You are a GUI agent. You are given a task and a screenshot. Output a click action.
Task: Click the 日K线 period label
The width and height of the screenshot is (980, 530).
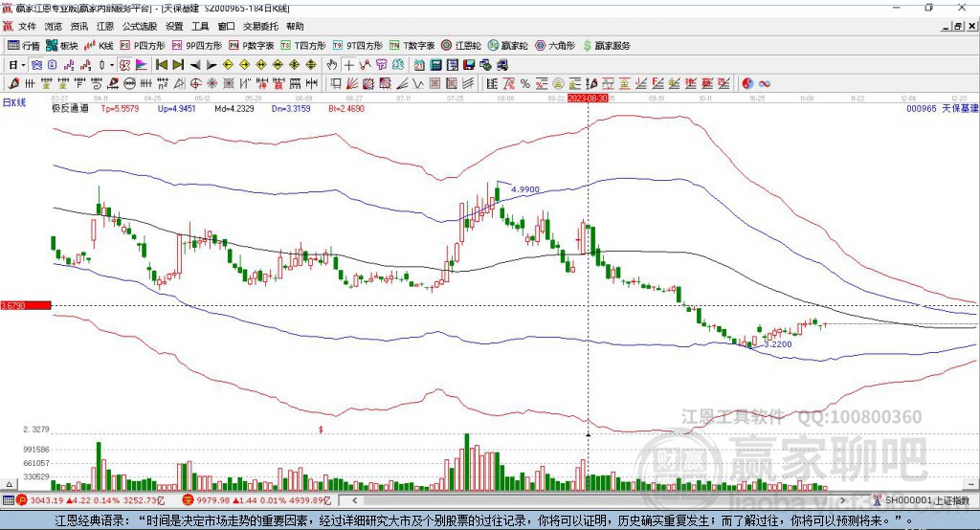click(14, 102)
